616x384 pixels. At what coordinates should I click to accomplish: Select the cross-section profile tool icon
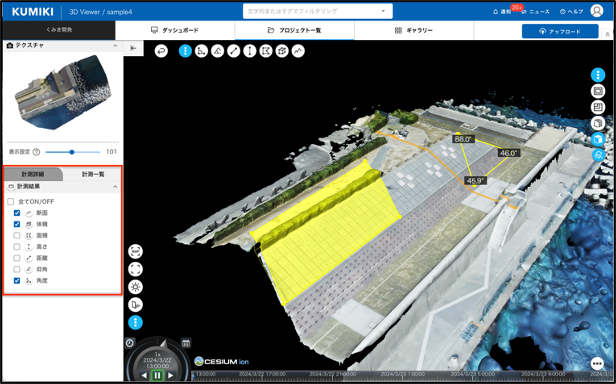(x=298, y=51)
